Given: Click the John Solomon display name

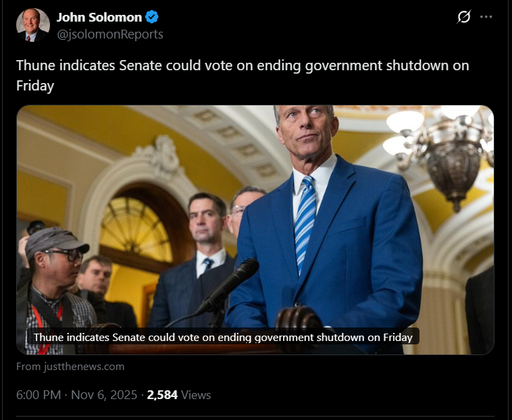Looking at the screenshot, I should coord(99,18).
